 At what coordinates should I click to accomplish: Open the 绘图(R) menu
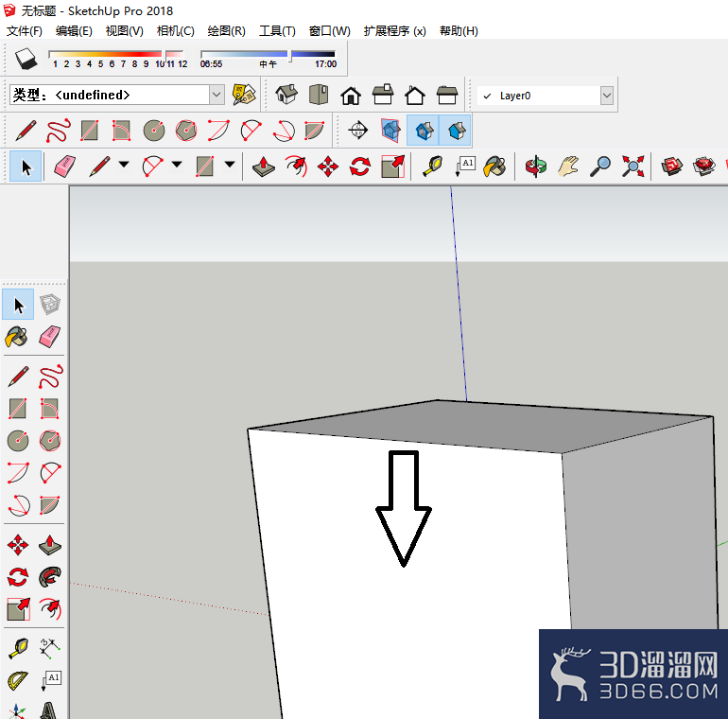coord(227,31)
